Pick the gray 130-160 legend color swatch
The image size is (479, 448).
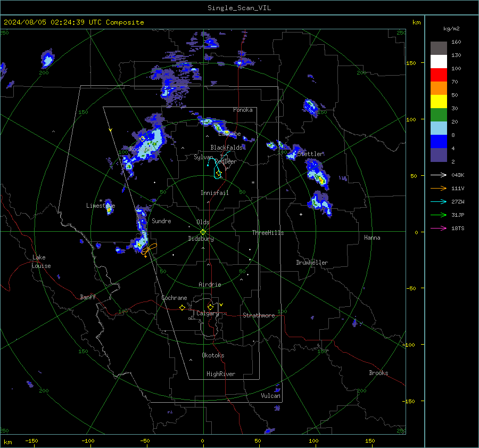[x=439, y=48]
